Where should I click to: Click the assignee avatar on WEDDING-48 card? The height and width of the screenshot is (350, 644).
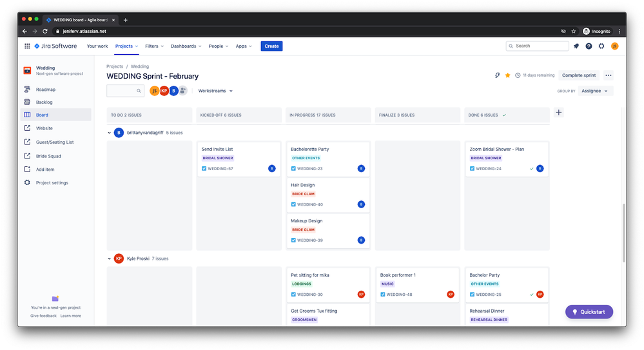451,294
